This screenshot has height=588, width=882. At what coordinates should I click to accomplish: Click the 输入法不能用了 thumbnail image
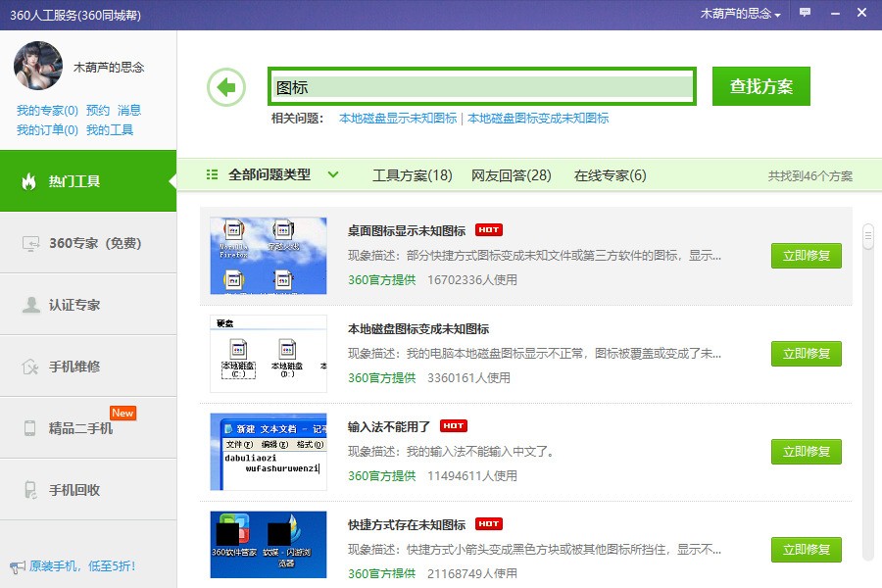[269, 452]
